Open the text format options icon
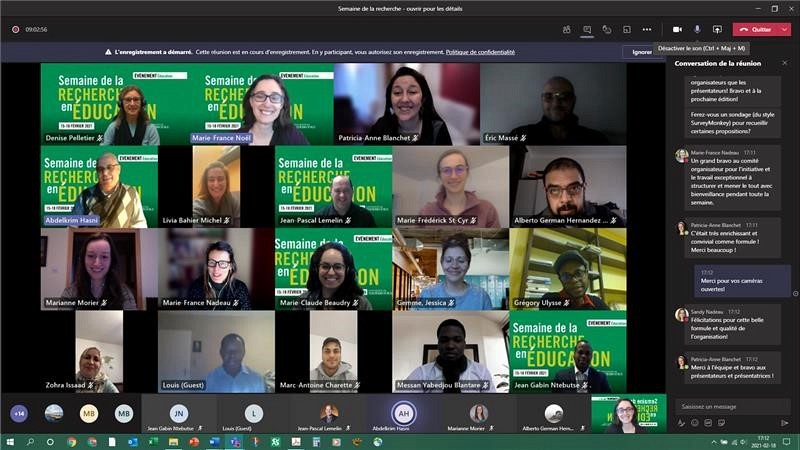 click(683, 424)
